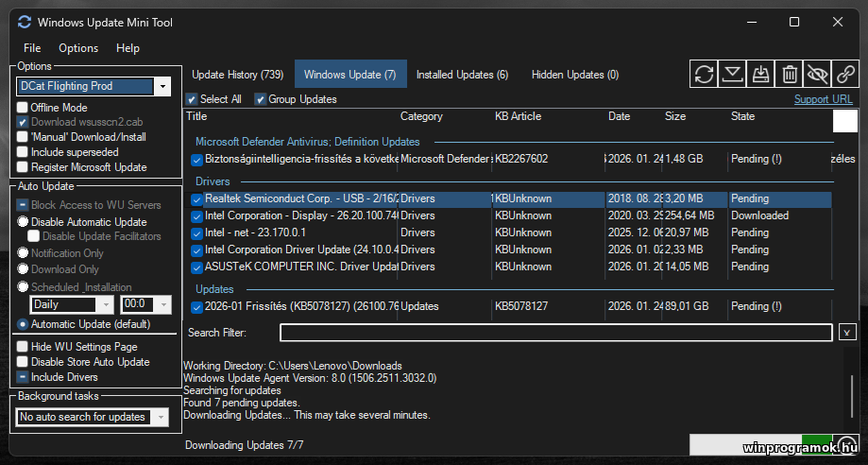
Task: Enable Offline Mode checkbox
Action: coord(22,107)
